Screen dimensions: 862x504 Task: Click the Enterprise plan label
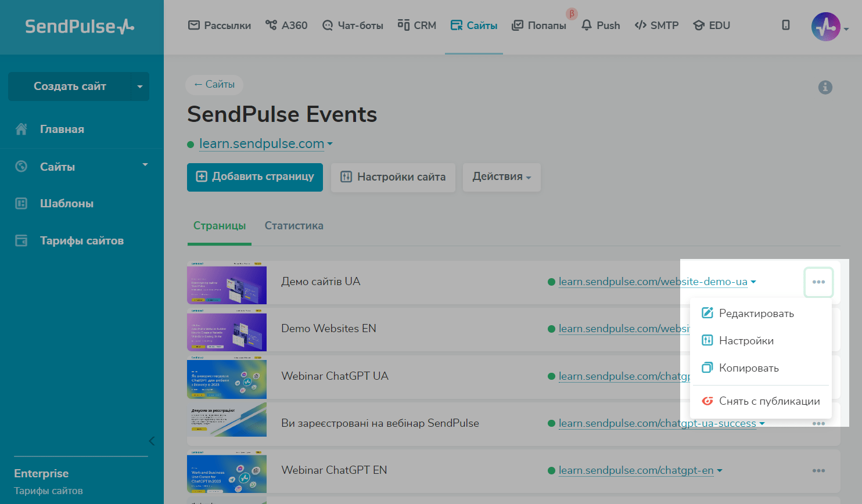pyautogui.click(x=41, y=474)
